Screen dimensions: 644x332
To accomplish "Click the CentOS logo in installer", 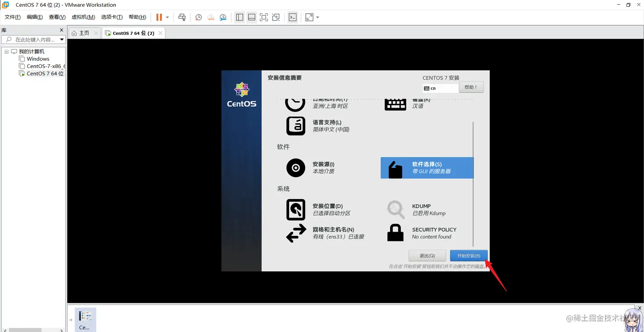I will [x=241, y=94].
